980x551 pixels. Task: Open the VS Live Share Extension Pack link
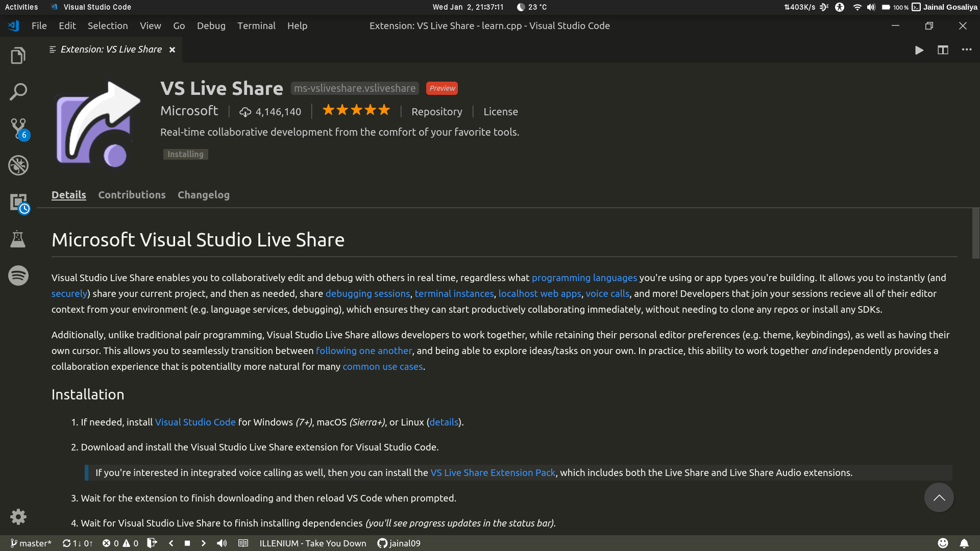[493, 472]
